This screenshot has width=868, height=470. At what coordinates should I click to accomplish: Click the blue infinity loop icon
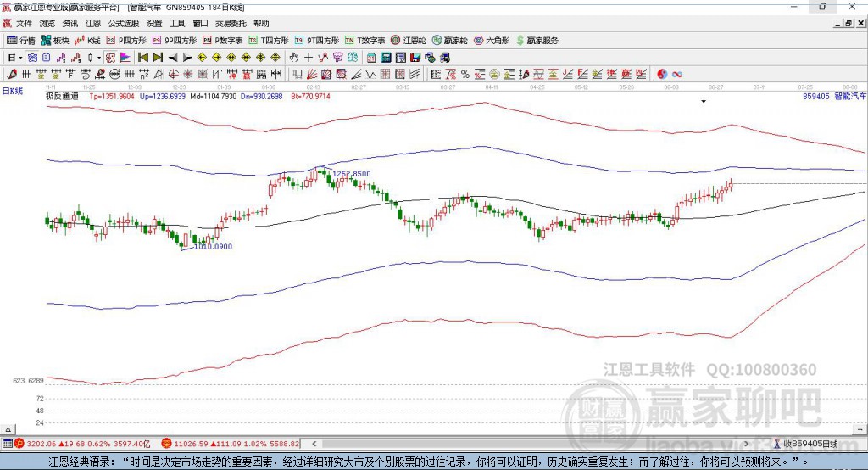pyautogui.click(x=677, y=75)
